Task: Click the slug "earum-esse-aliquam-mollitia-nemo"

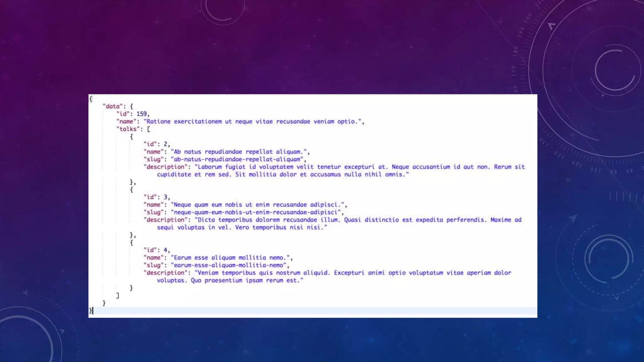Action: [x=230, y=265]
